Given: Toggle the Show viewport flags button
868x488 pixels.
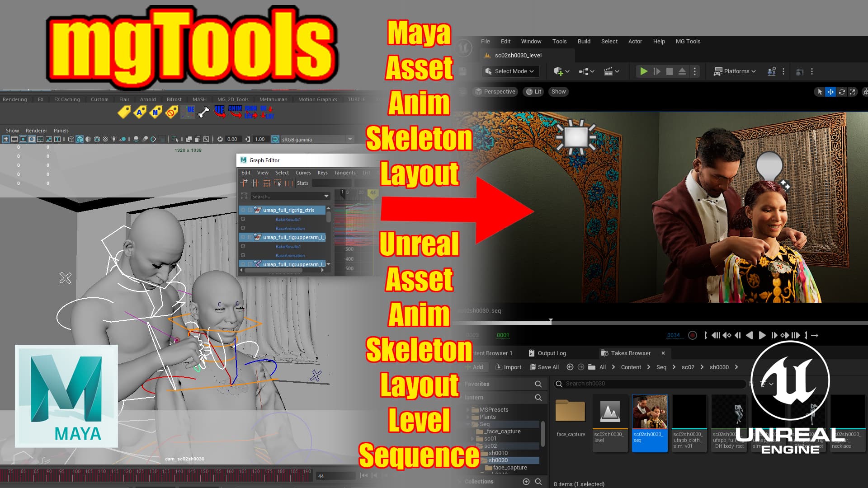Looking at the screenshot, I should 558,92.
